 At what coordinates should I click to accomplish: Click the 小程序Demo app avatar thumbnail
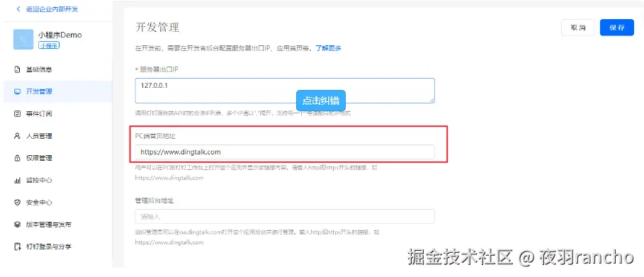click(x=23, y=40)
